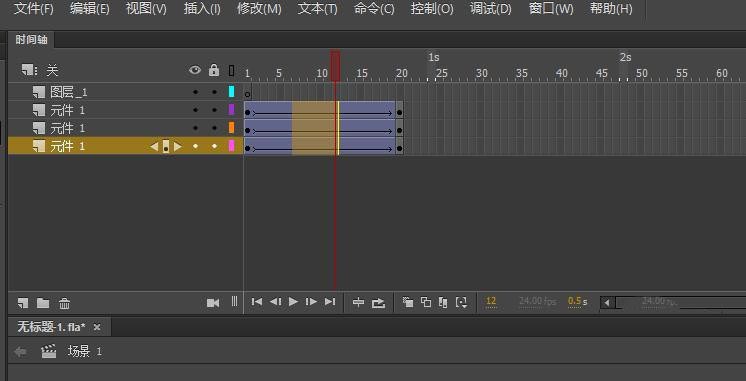Jump to previous keyframe on highlighted layer
Viewport: 746px width, 381px height.
(154, 147)
